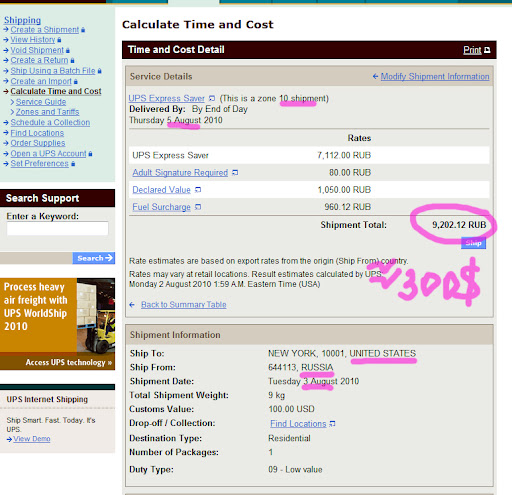Click lock icon next to View History
Image resolution: width=512 pixels, height=495 pixels.
(x=59, y=40)
